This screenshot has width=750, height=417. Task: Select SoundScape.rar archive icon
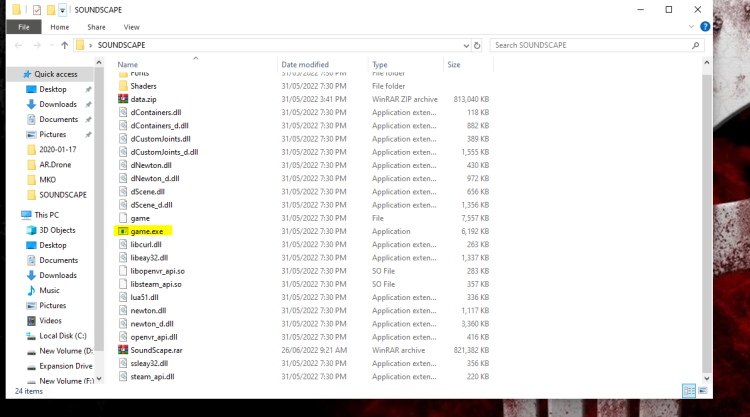click(123, 350)
